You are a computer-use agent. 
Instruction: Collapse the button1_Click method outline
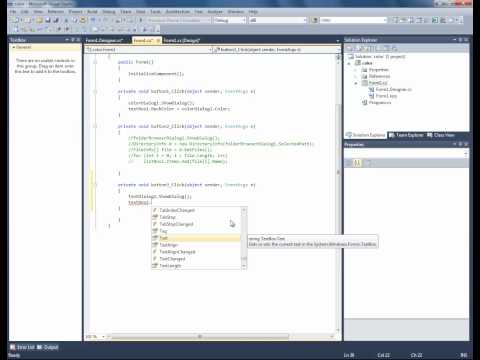click(95, 91)
